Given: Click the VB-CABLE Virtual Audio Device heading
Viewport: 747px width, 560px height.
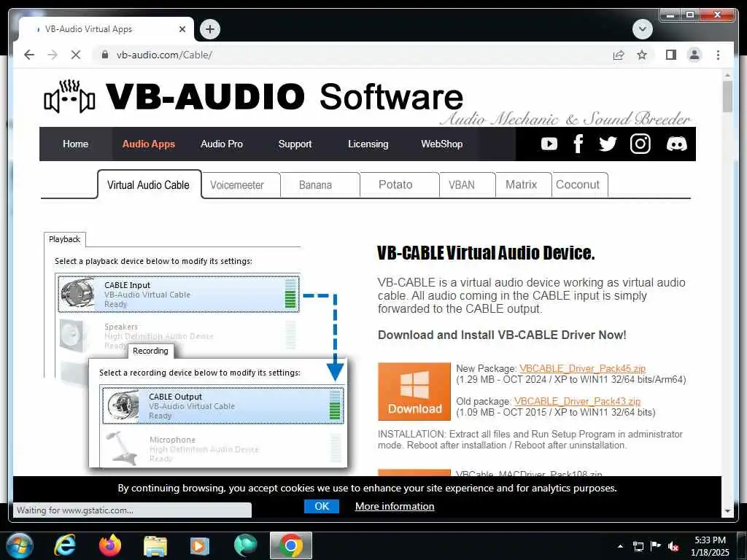Looking at the screenshot, I should pos(485,252).
